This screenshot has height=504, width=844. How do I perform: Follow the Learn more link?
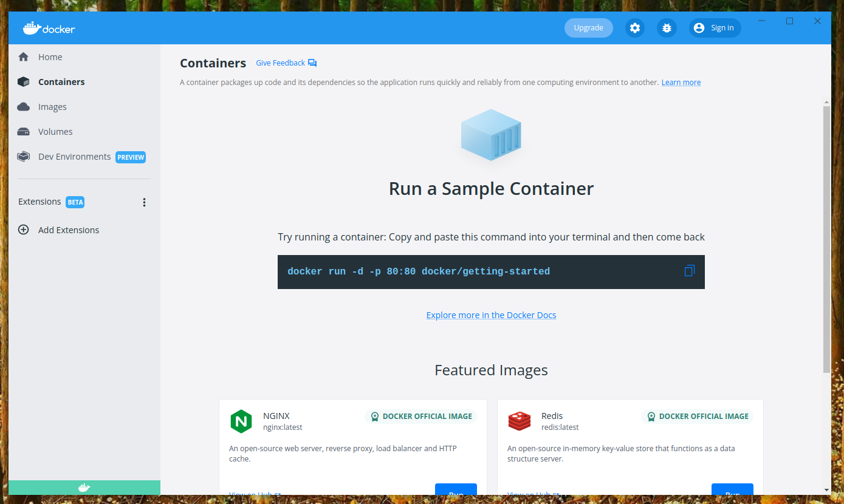pyautogui.click(x=681, y=83)
